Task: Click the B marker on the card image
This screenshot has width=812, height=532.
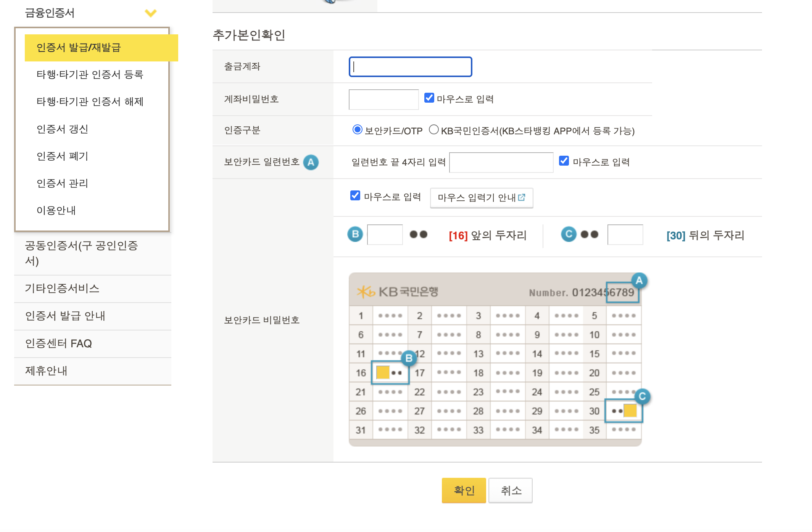Action: (409, 358)
